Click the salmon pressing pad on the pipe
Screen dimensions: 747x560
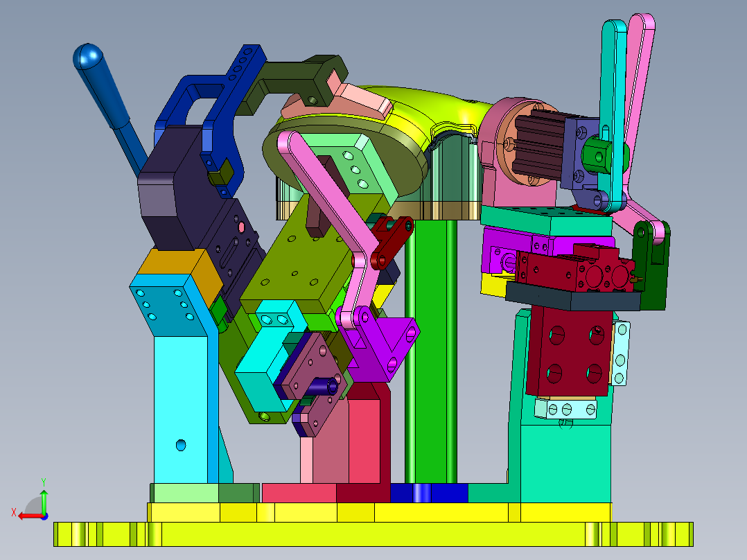[x=353, y=103]
